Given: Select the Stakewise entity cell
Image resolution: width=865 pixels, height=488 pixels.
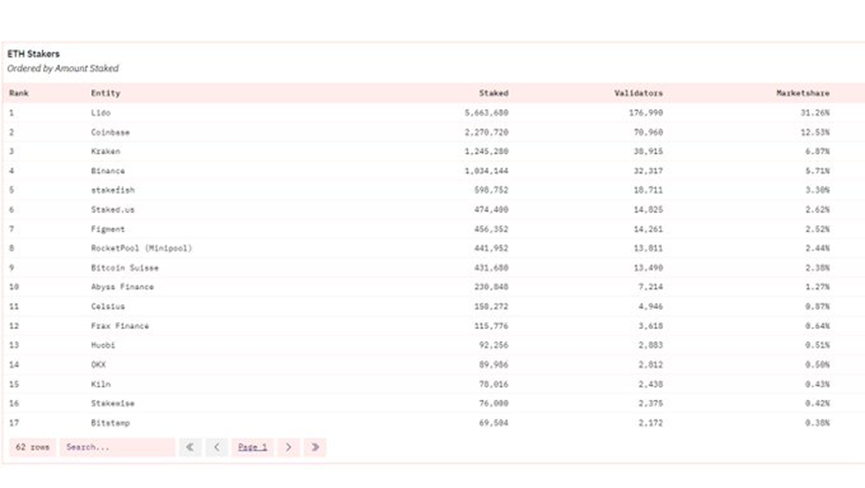Looking at the screenshot, I should 113,403.
